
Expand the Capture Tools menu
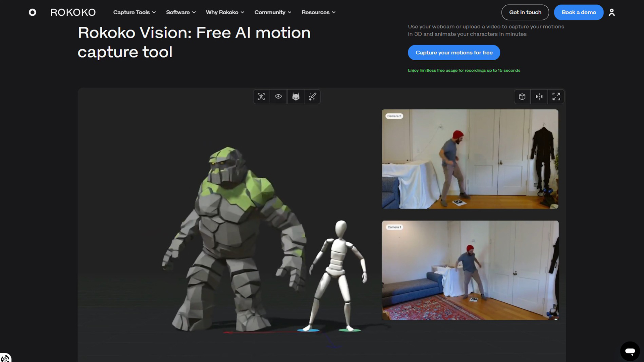click(135, 12)
